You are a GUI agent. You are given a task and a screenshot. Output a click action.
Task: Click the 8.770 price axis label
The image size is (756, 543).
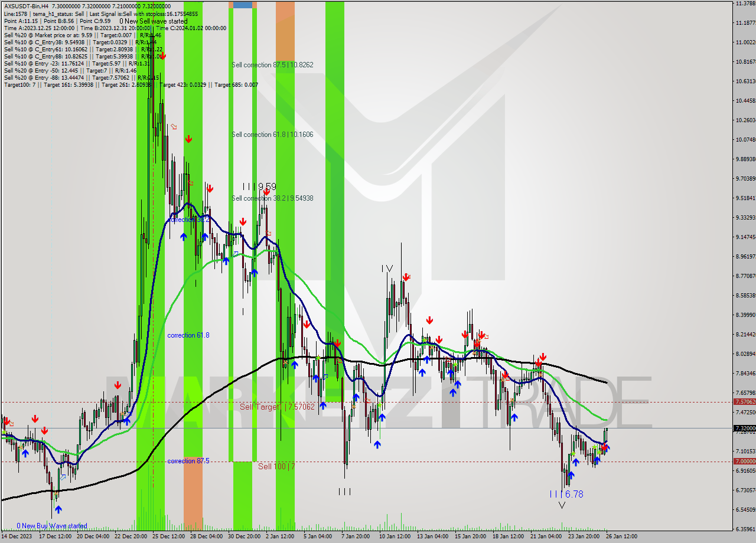(745, 276)
